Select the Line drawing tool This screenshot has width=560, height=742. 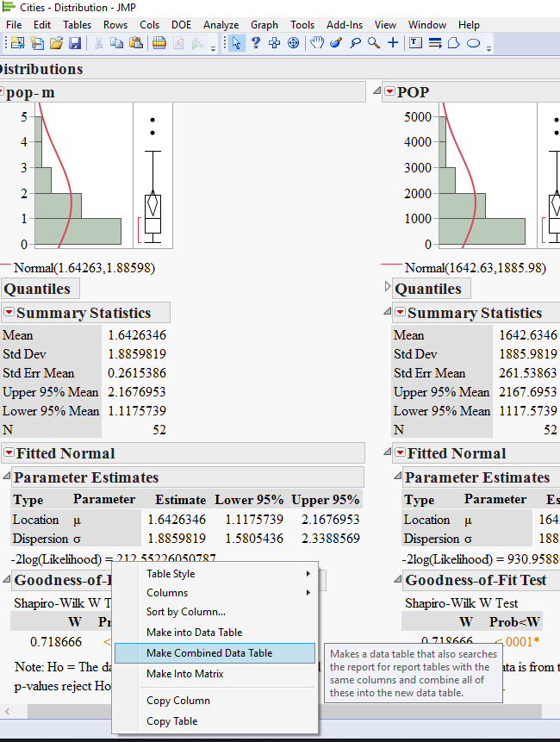click(435, 43)
